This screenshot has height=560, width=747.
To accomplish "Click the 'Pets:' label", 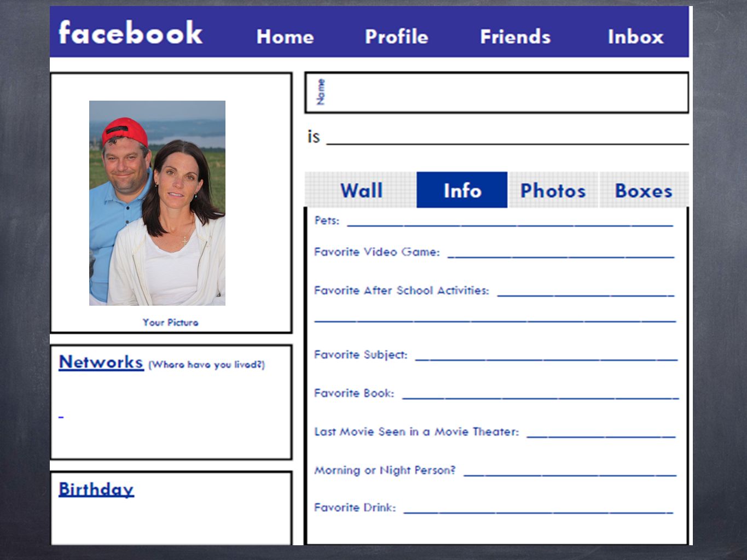I will pos(327,220).
